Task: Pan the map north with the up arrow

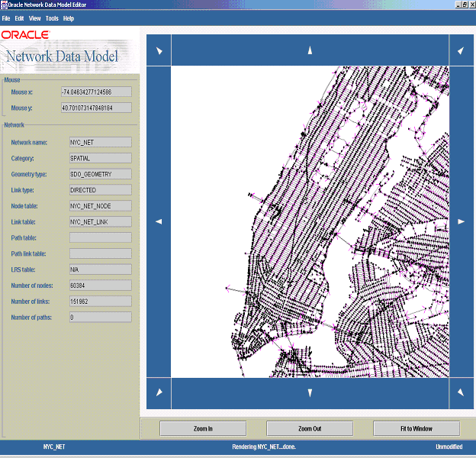Action: [310, 50]
